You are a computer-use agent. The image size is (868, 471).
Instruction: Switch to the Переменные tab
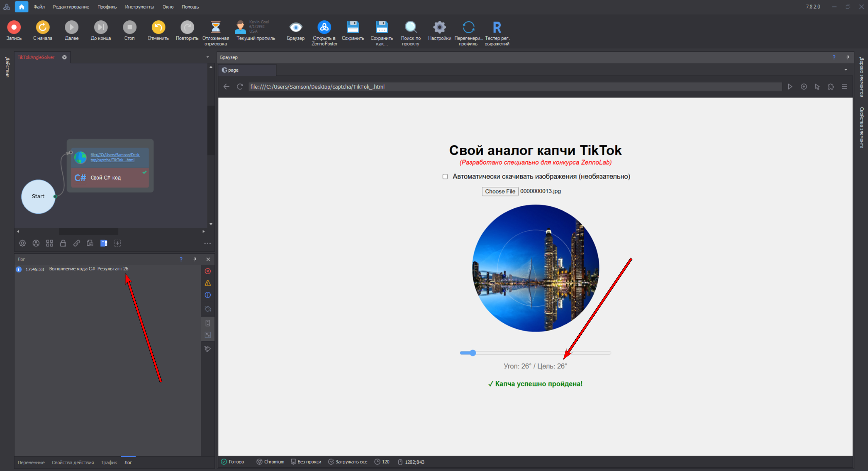[31, 462]
